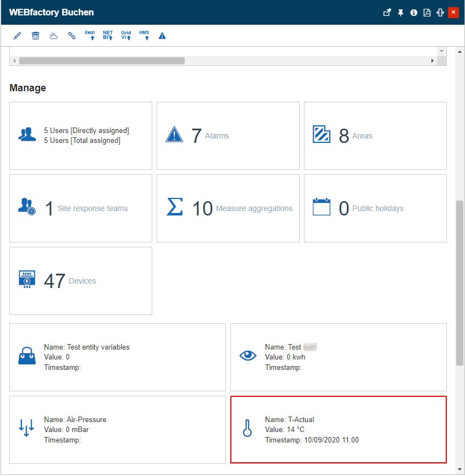Click the trash delete icon

pos(35,36)
